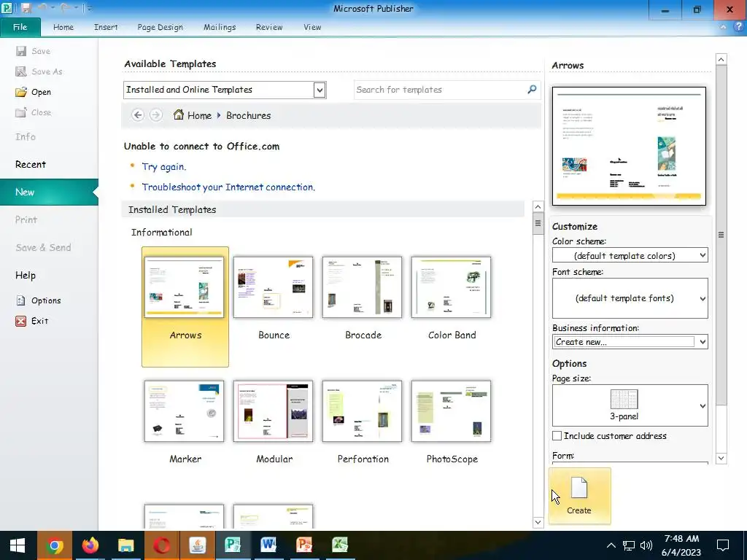Image resolution: width=747 pixels, height=560 pixels.
Task: Open Windows Start menu
Action: (x=18, y=545)
